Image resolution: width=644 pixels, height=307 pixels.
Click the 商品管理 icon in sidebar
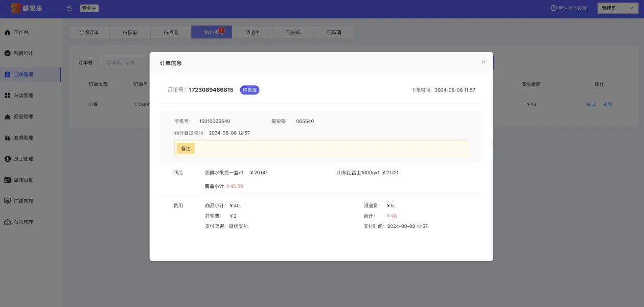click(8, 116)
